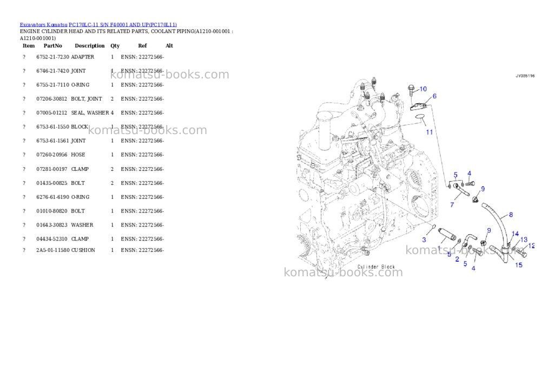
Task: Click the BOLT, JOINT description
Action: (x=87, y=99)
